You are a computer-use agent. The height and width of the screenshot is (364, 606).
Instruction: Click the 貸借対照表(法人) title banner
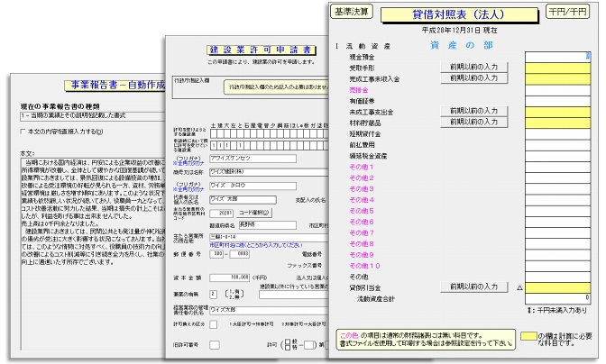[459, 14]
